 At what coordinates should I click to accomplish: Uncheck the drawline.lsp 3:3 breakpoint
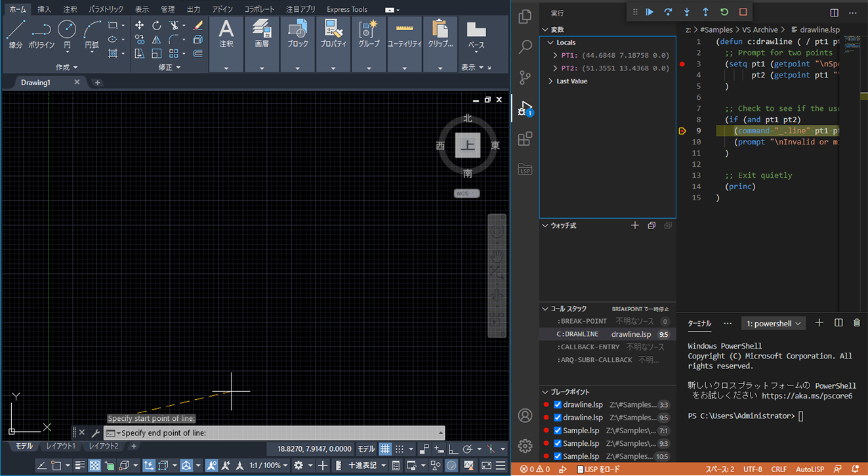[558, 405]
